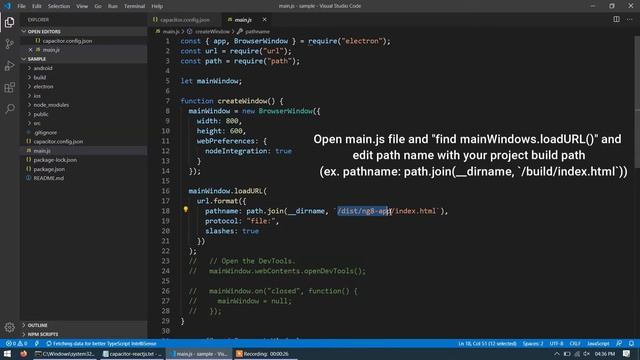Screen dimensions: 640x360
Task: Open the Help menu
Action: click(157, 6)
